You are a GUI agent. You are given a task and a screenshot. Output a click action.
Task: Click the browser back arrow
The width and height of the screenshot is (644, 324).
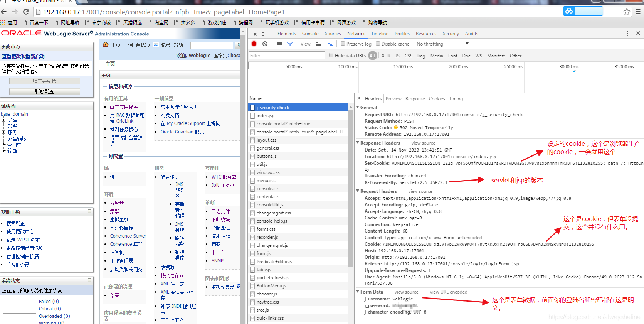point(4,12)
